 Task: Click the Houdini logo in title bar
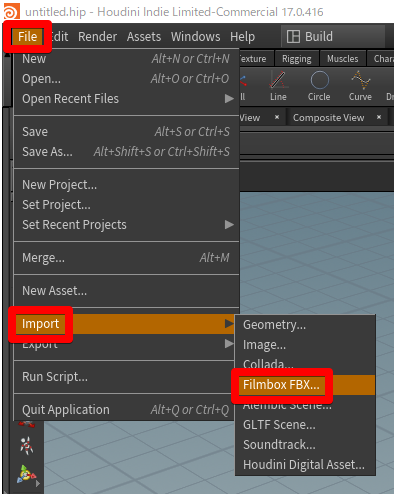click(11, 12)
